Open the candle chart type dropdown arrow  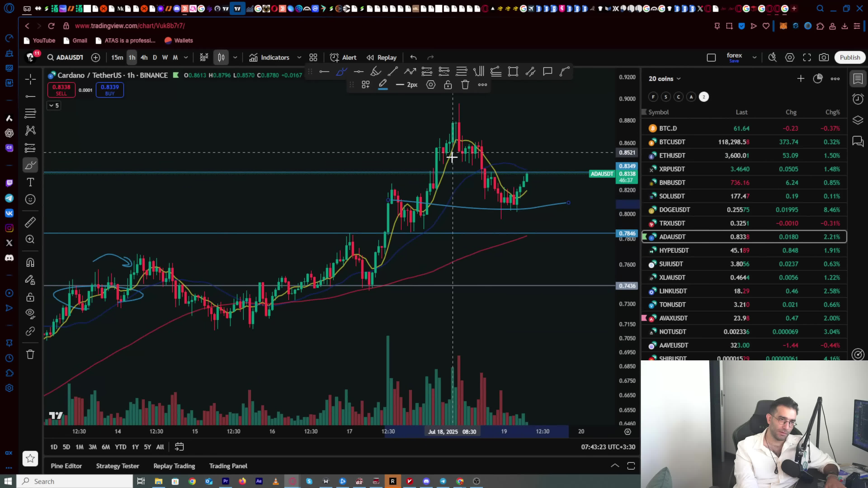[235, 58]
